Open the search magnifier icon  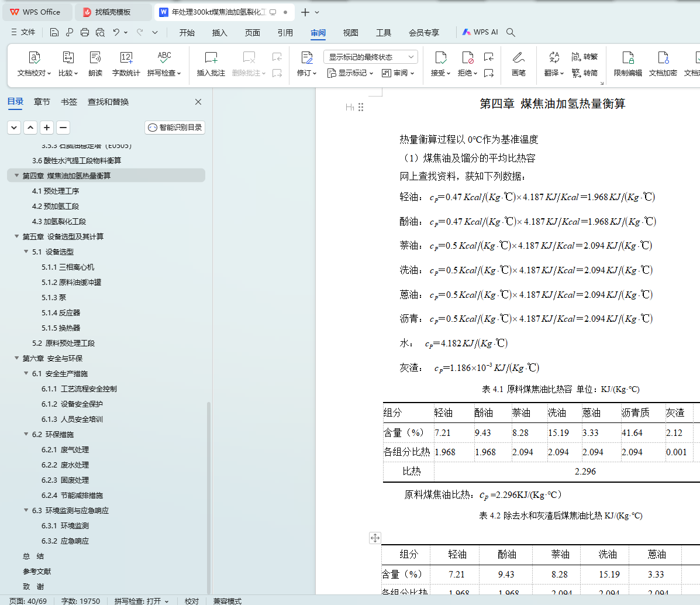click(x=511, y=32)
